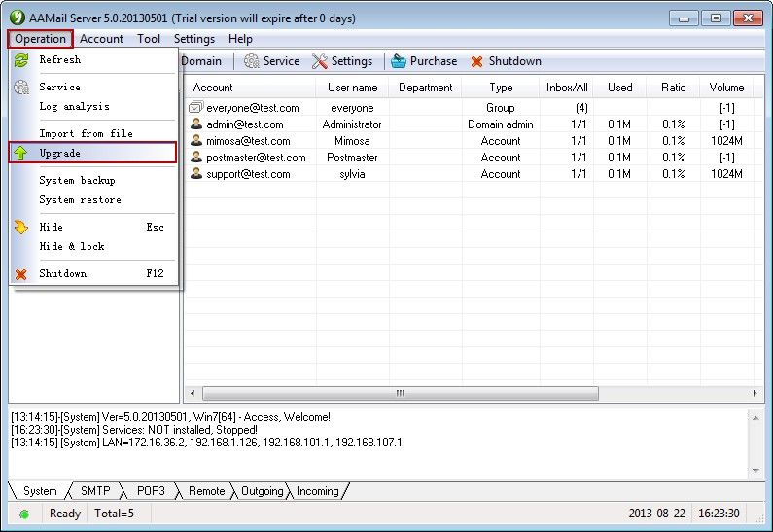
Task: Sort by the Ratio column header
Action: point(673,88)
